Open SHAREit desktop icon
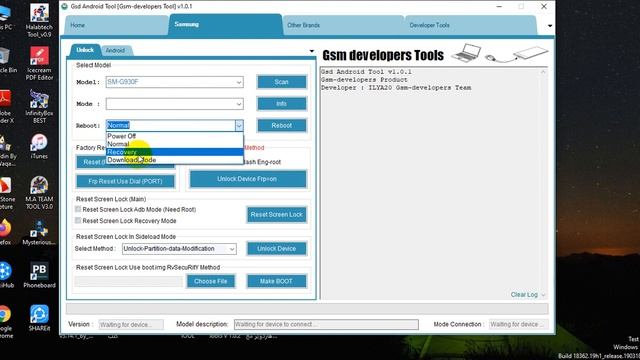 tap(39, 318)
